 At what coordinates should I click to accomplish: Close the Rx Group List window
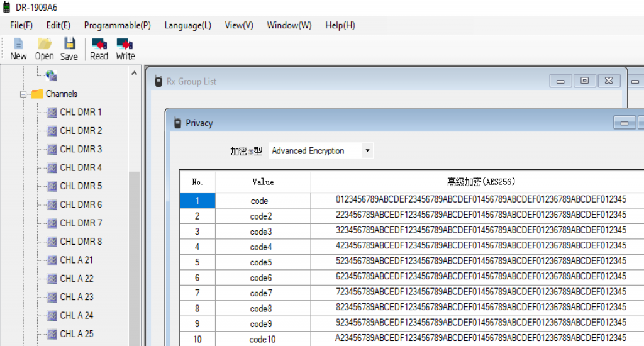(x=609, y=81)
